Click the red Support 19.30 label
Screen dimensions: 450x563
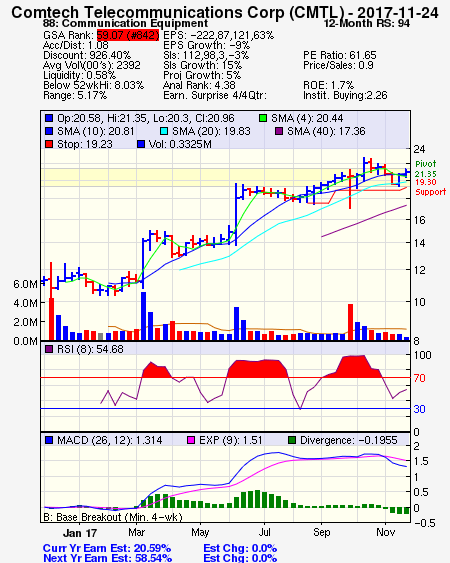click(x=430, y=187)
